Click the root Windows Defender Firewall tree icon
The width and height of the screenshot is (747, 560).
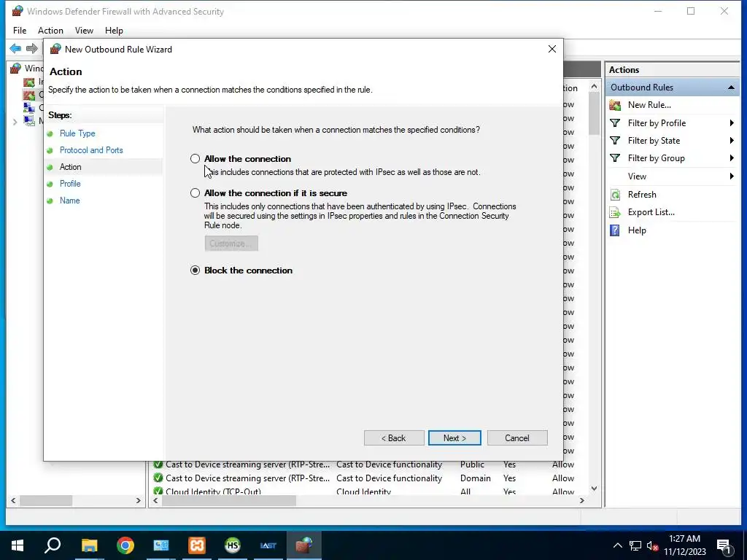tap(16, 68)
